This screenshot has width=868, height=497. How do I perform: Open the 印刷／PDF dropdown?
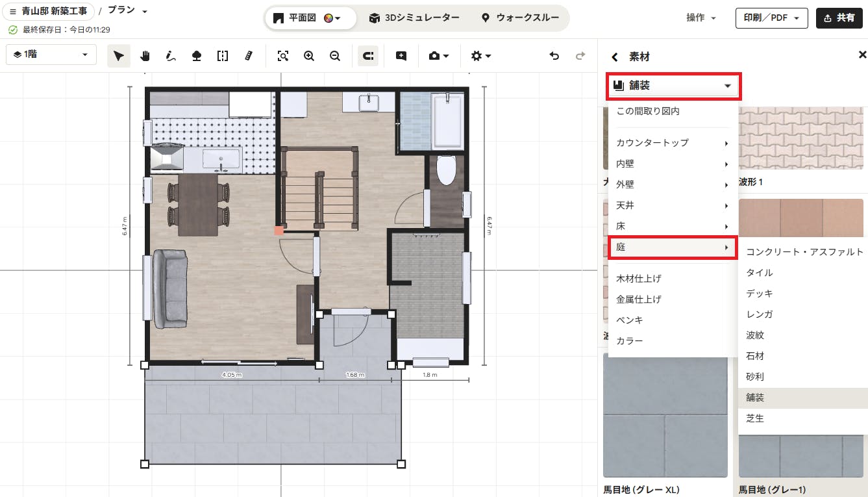[x=771, y=18]
